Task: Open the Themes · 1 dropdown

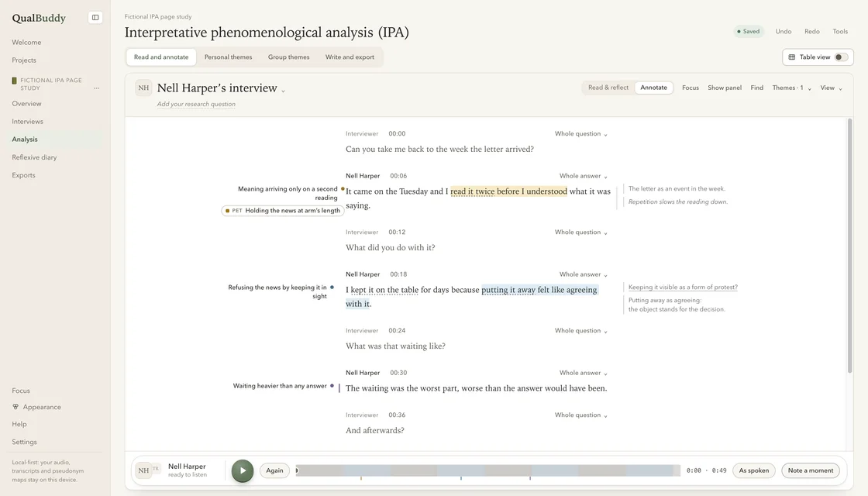Action: coord(791,88)
